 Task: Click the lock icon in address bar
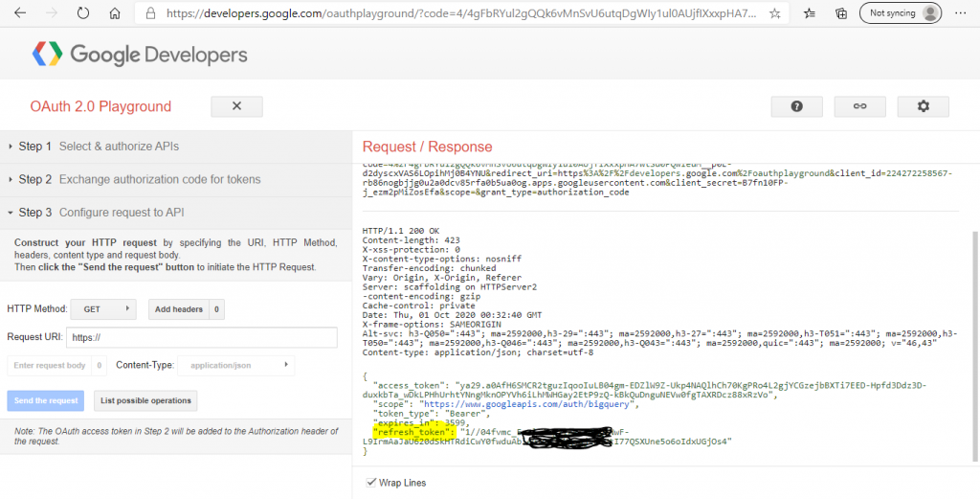point(150,13)
